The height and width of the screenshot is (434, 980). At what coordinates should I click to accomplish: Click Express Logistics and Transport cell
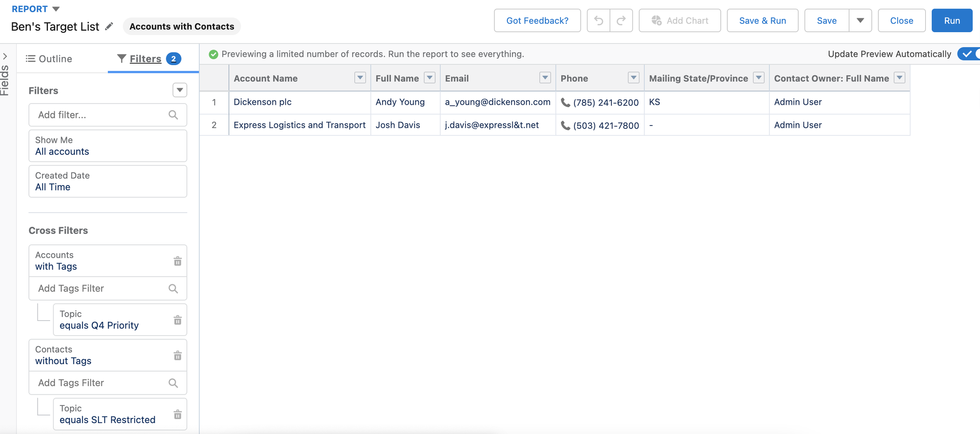point(300,125)
